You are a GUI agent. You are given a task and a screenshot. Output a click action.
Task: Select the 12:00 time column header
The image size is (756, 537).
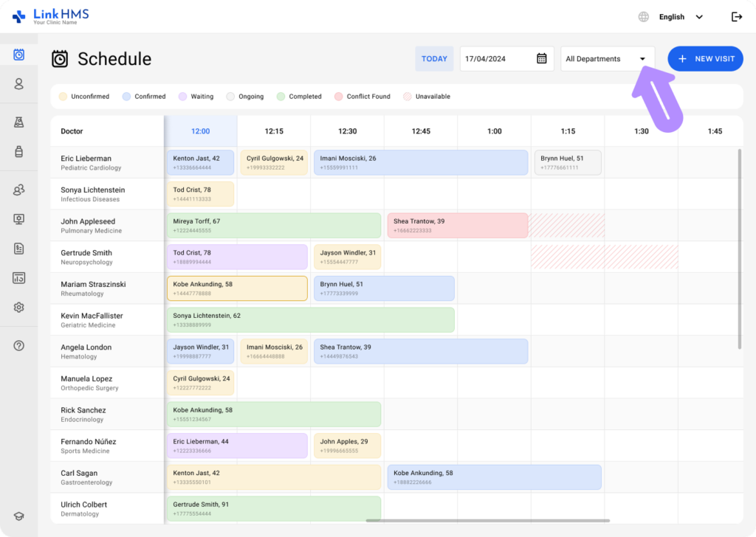tap(200, 131)
